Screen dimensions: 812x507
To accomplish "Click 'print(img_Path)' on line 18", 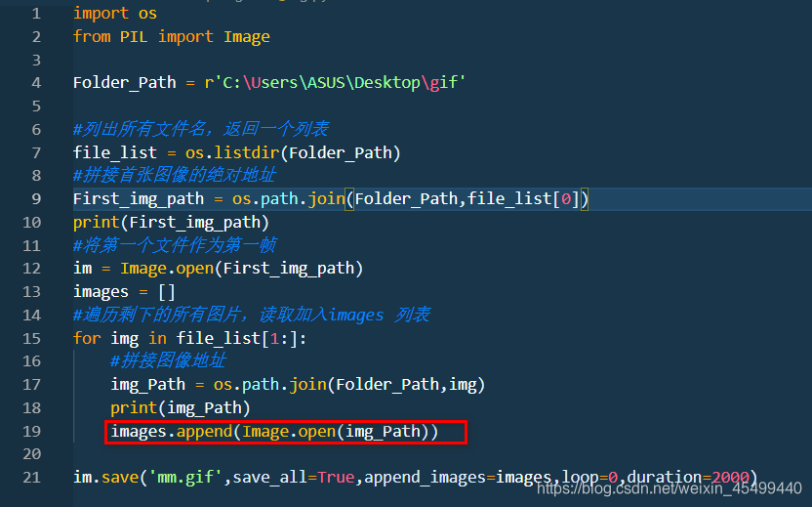I will [181, 408].
